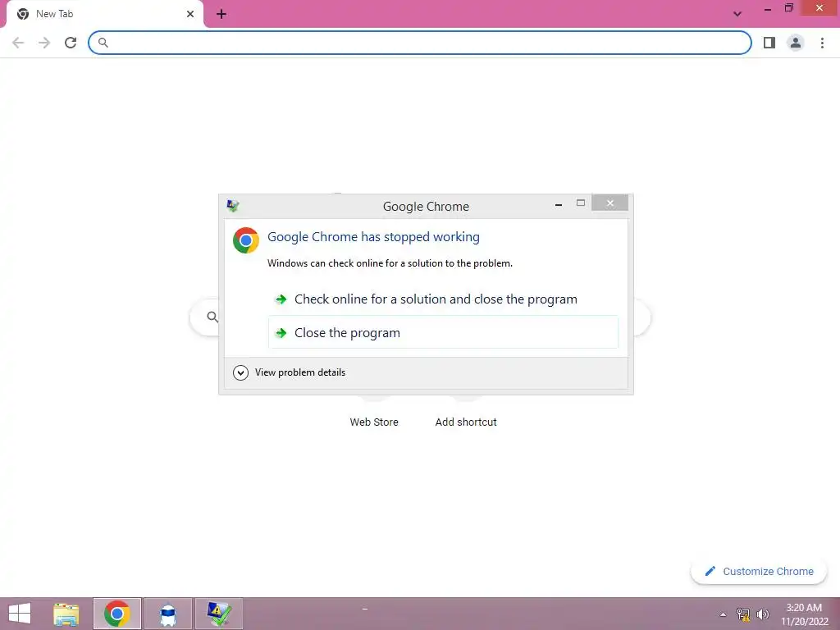Click the taskbar clock showing 3:20 AM
Viewport: 840px width, 630px height.
(804, 614)
